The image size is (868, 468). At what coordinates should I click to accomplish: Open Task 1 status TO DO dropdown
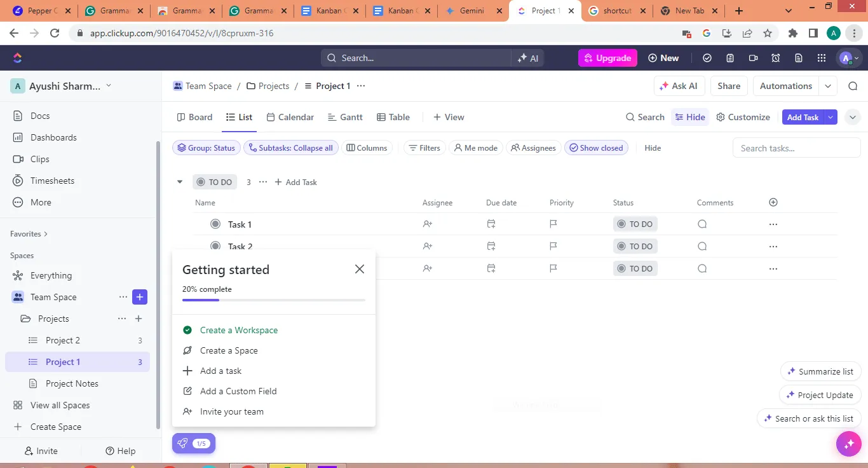coord(635,224)
